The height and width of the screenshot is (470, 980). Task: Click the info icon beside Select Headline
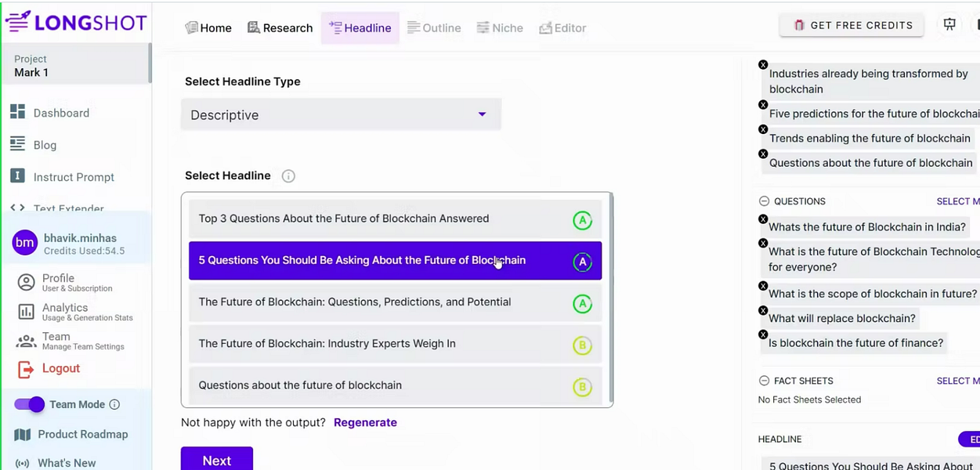coord(288,176)
